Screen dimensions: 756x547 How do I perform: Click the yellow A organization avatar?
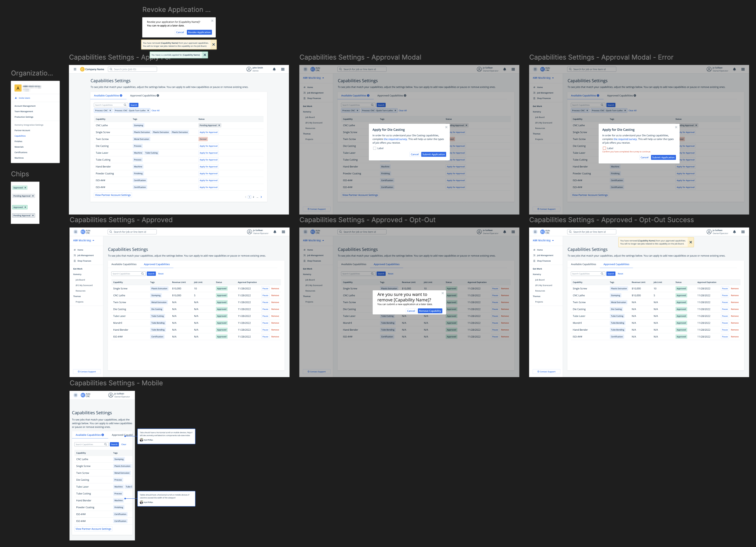pyautogui.click(x=18, y=88)
